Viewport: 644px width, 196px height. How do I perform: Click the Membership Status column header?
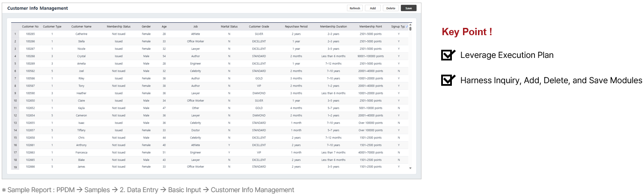click(119, 27)
